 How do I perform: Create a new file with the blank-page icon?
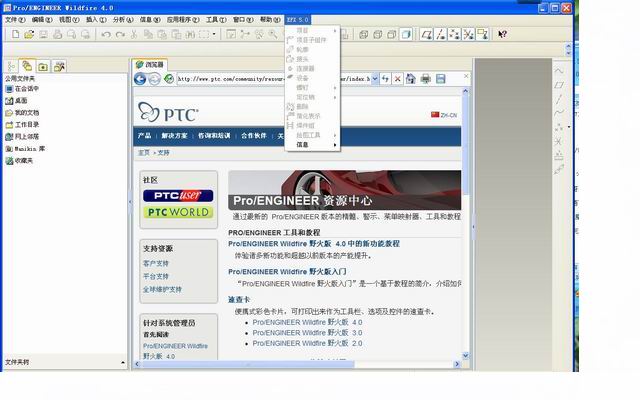(16, 34)
